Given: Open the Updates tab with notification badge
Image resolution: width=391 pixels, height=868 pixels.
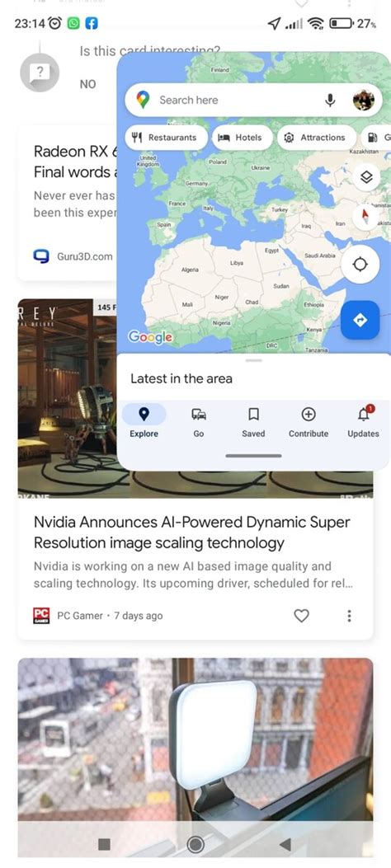Looking at the screenshot, I should pyautogui.click(x=363, y=423).
